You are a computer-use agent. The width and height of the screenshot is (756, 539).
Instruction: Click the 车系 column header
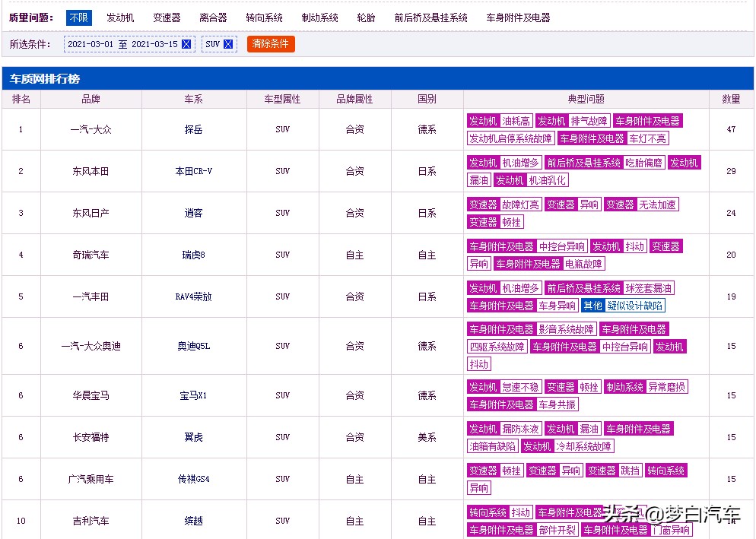pyautogui.click(x=193, y=100)
